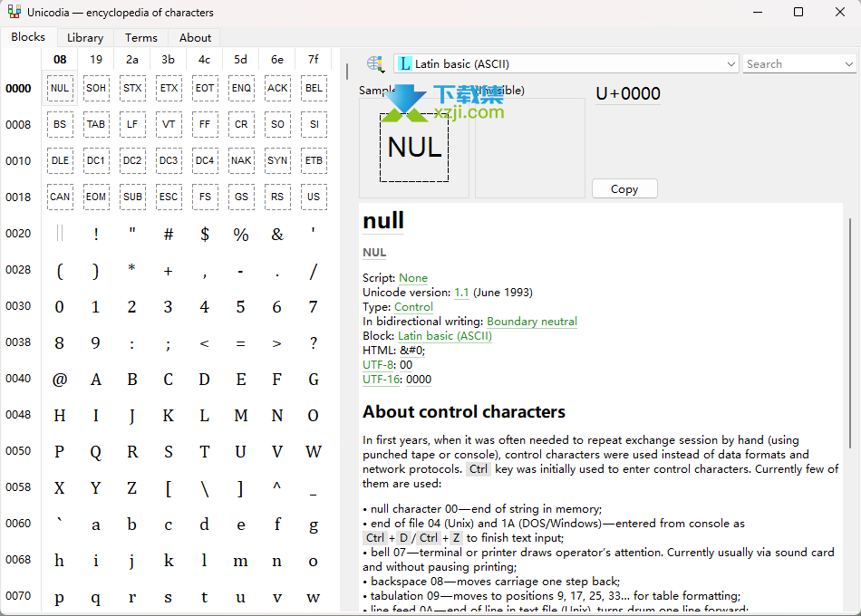Open the UTF-8 term link
The width and height of the screenshot is (861, 616).
click(x=378, y=365)
